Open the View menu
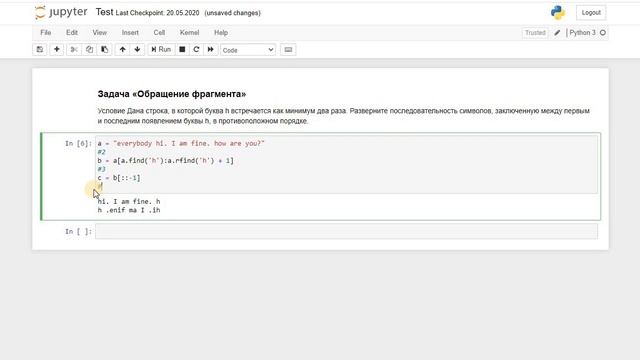Screen dimensions: 640x360 (x=100, y=33)
